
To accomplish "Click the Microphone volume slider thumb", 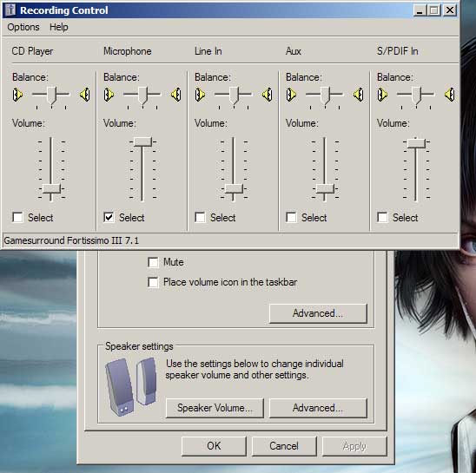I will pyautogui.click(x=142, y=141).
